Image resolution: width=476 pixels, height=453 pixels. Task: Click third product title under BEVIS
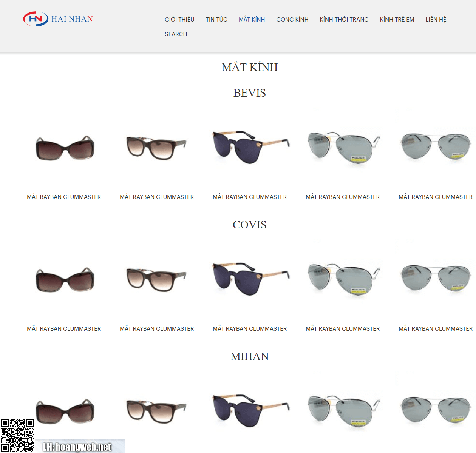tap(250, 197)
